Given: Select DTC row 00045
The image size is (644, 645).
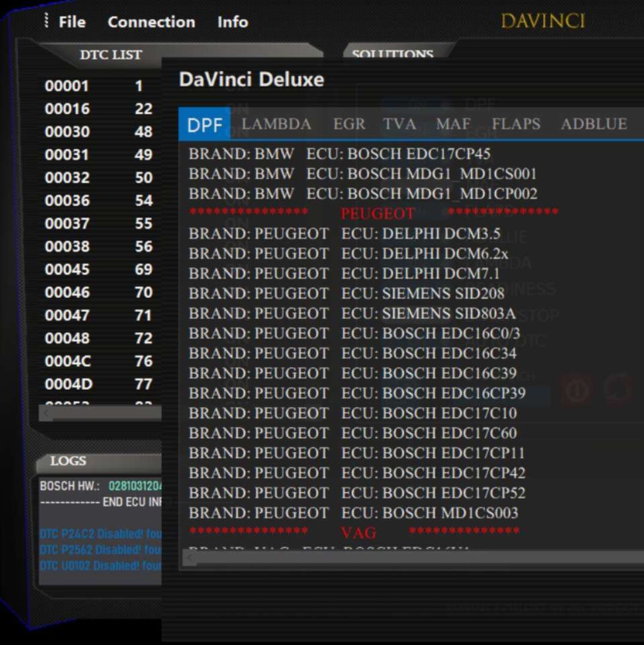Looking at the screenshot, I should point(99,269).
